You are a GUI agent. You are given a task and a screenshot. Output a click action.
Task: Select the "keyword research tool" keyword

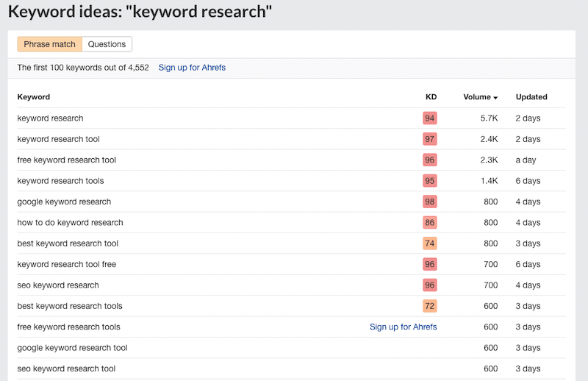tap(59, 139)
